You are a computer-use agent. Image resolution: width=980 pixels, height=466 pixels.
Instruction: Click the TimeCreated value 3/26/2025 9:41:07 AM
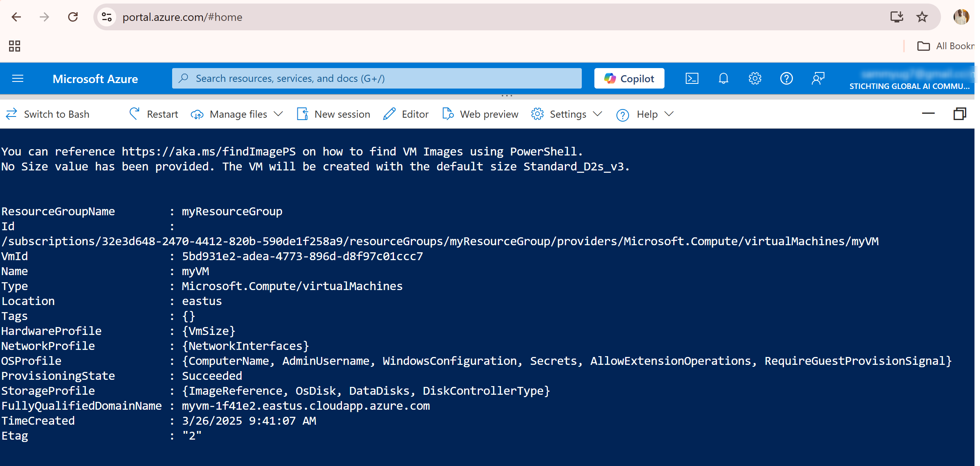(249, 421)
